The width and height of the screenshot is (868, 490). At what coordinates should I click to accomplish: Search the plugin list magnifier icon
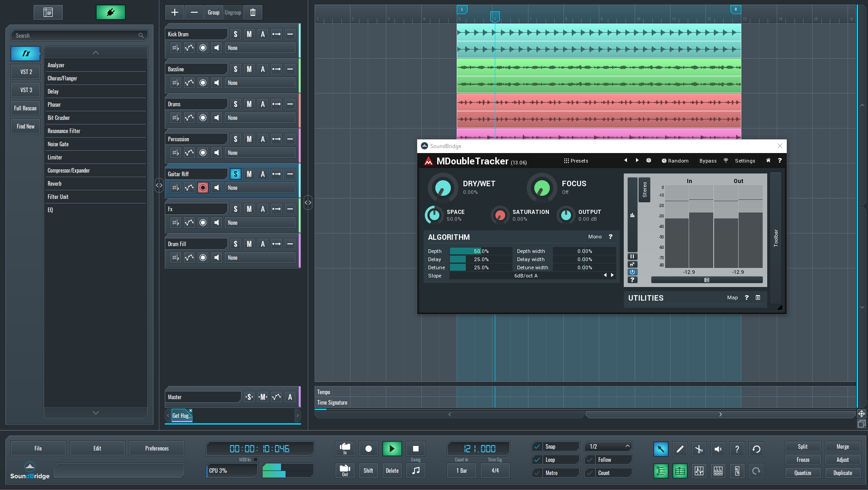click(x=141, y=35)
